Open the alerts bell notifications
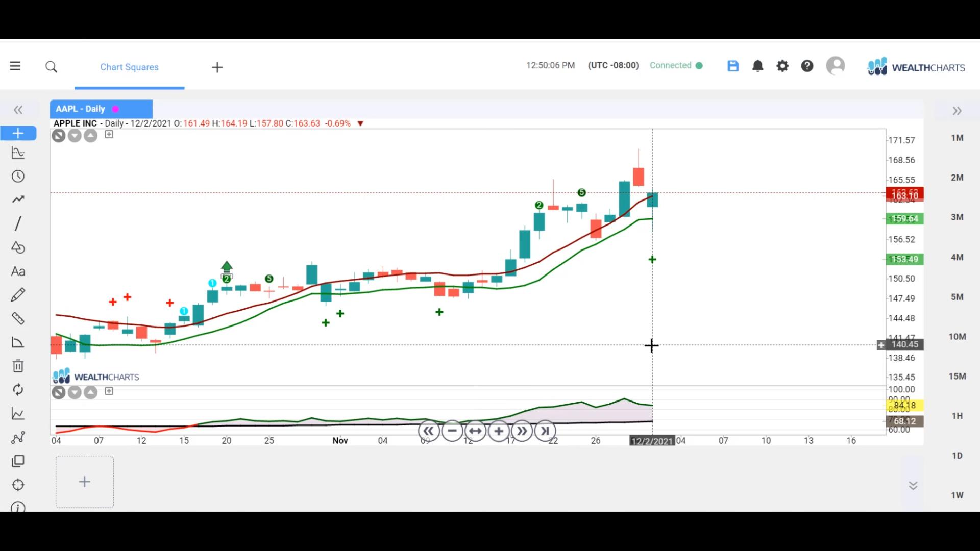 (758, 66)
